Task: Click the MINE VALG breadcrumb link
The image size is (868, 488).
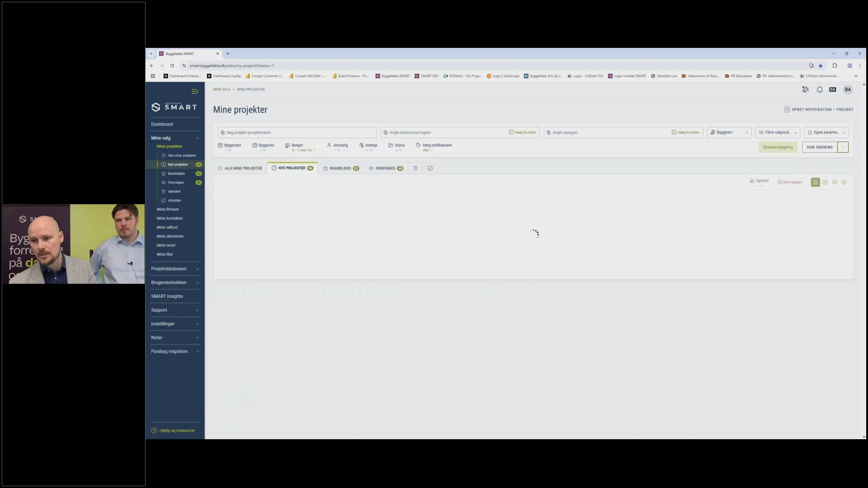Action: click(x=222, y=89)
